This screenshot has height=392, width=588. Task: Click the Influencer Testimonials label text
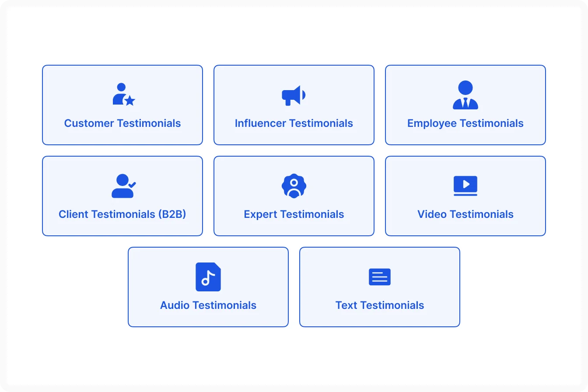coord(294,123)
